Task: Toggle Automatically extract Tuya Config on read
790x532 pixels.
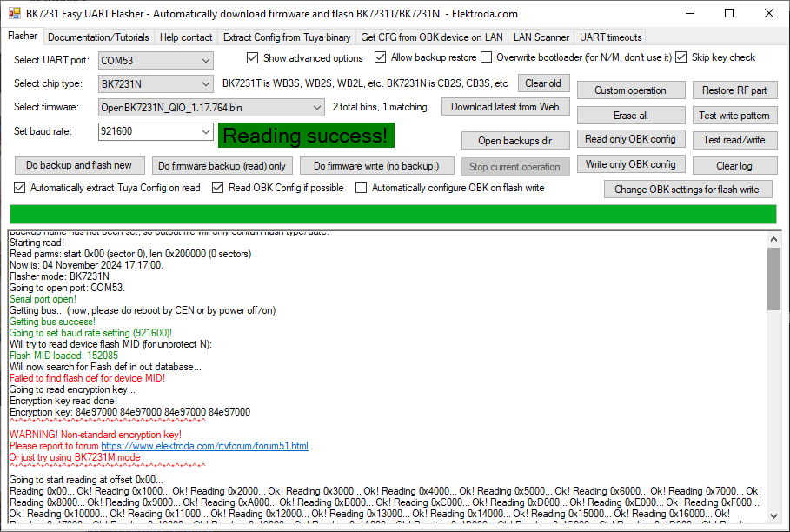Action: click(x=20, y=188)
